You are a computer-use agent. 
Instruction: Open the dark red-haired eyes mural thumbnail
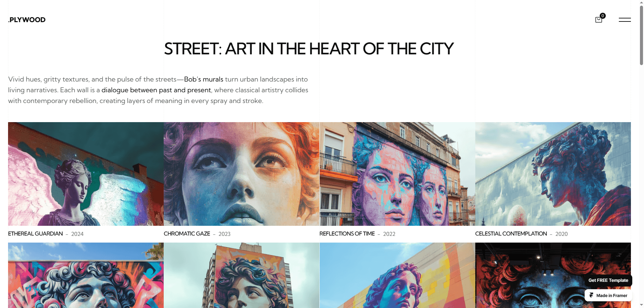coord(553,275)
